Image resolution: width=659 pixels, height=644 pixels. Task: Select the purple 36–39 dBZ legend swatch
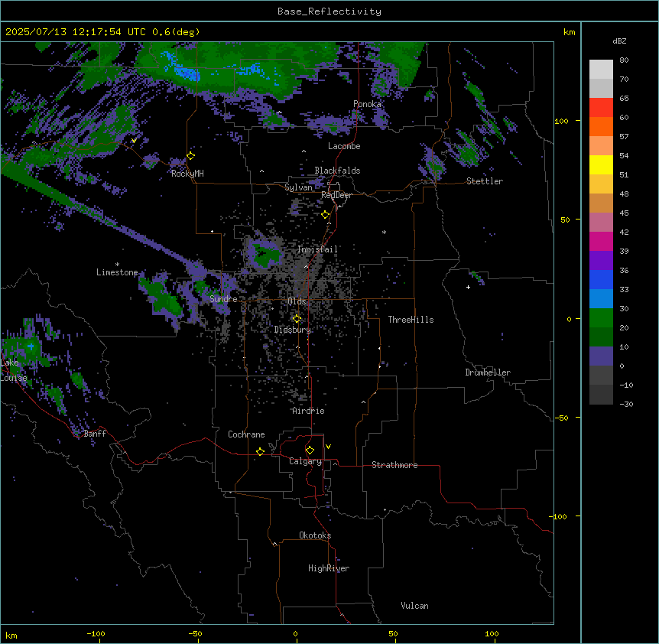pos(601,261)
